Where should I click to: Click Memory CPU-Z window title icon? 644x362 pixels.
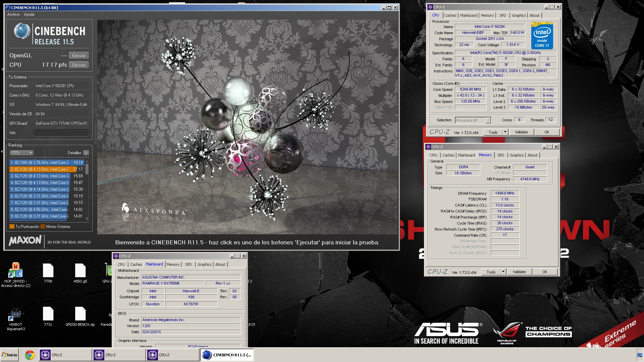(428, 147)
